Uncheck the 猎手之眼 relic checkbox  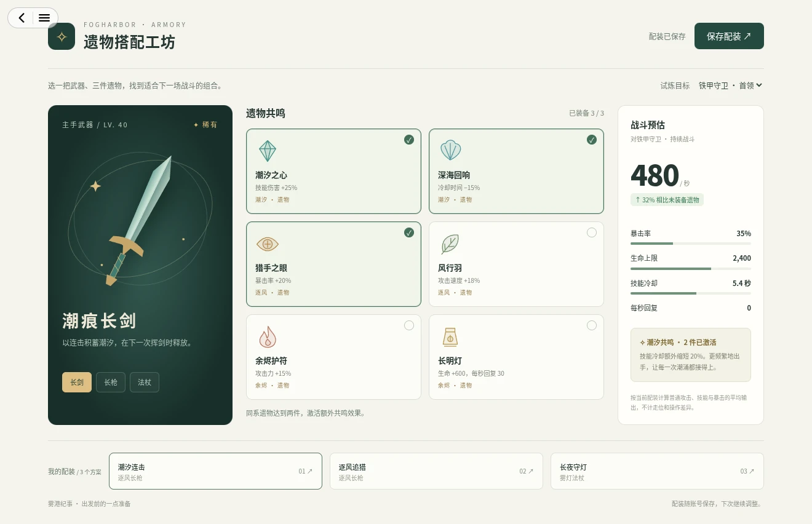[409, 232]
